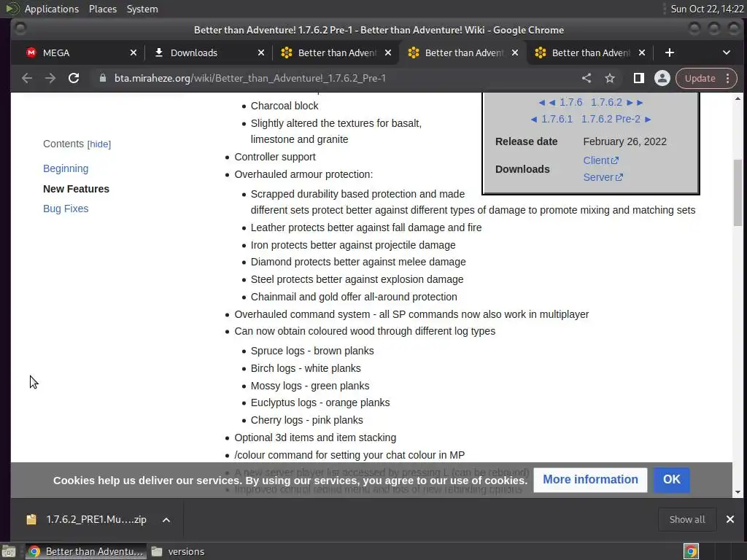Open the new tab with plus icon
The width and height of the screenshot is (747, 560).
(670, 52)
